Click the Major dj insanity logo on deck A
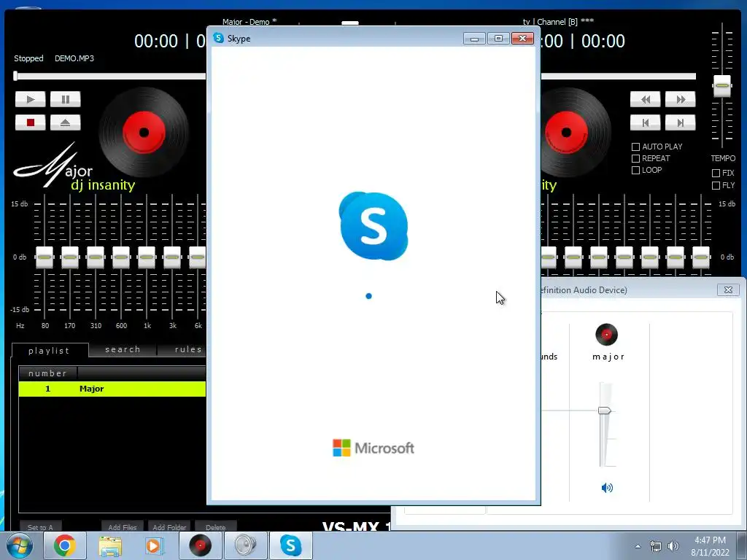Screen dimensions: 747x560 pyautogui.click(x=74, y=168)
